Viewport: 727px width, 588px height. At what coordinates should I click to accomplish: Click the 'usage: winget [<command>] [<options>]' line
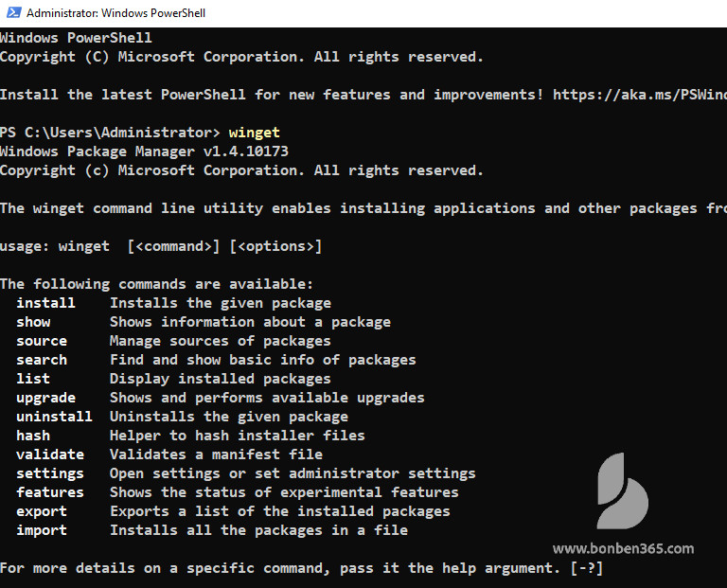click(x=160, y=246)
